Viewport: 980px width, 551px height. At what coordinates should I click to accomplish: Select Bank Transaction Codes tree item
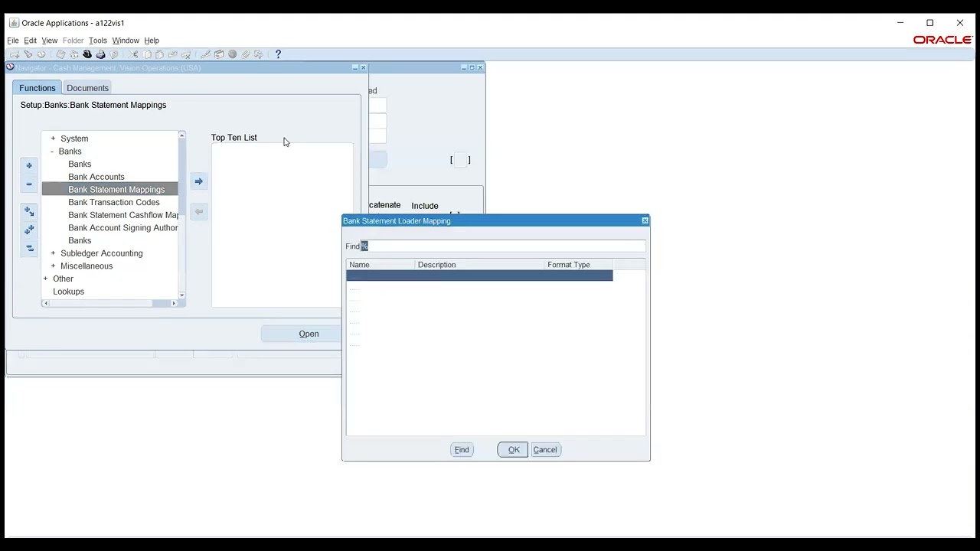coord(114,203)
